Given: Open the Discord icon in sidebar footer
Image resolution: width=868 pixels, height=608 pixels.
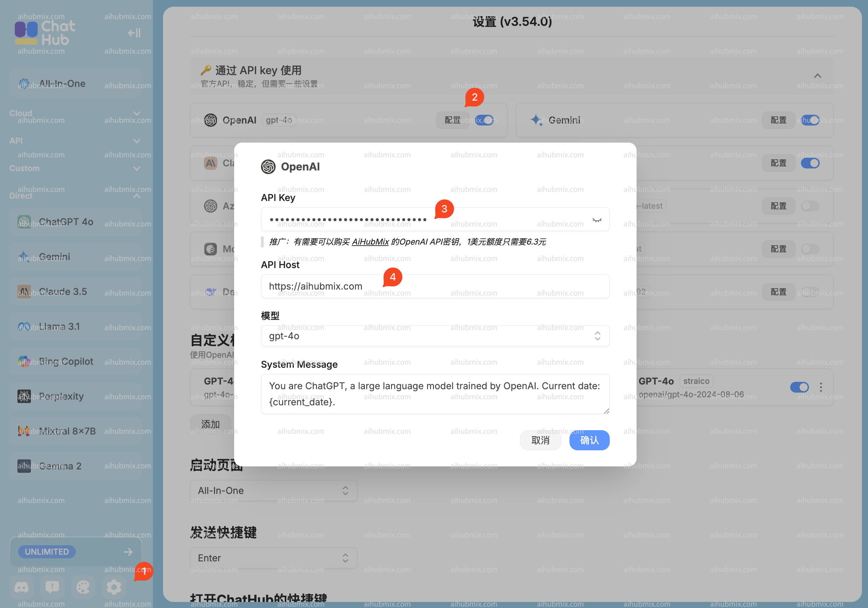Looking at the screenshot, I should (21, 587).
